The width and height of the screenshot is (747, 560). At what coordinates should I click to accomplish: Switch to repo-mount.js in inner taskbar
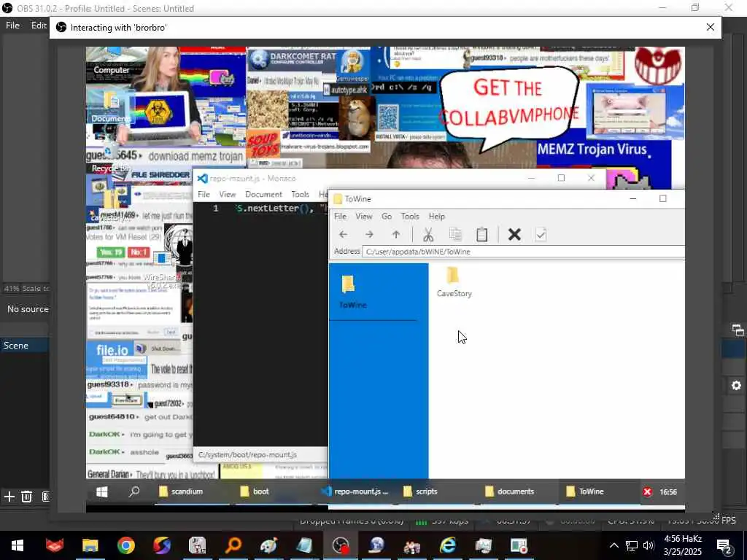click(x=355, y=491)
